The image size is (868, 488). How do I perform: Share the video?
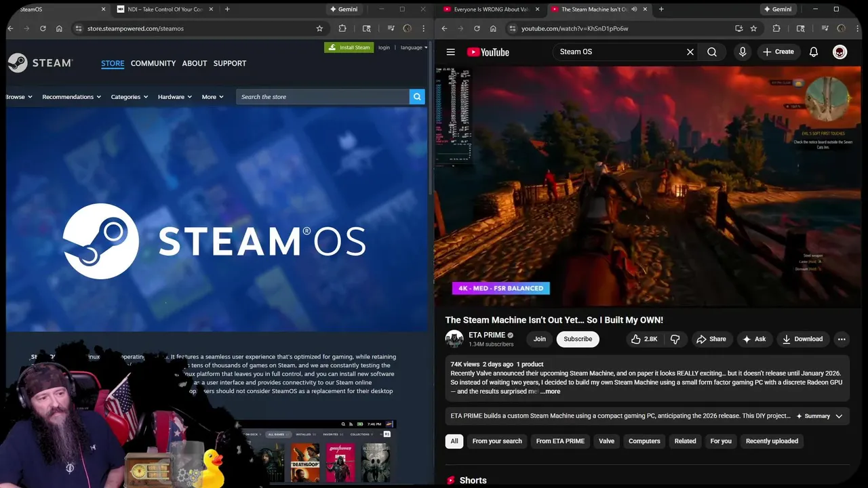tap(711, 339)
